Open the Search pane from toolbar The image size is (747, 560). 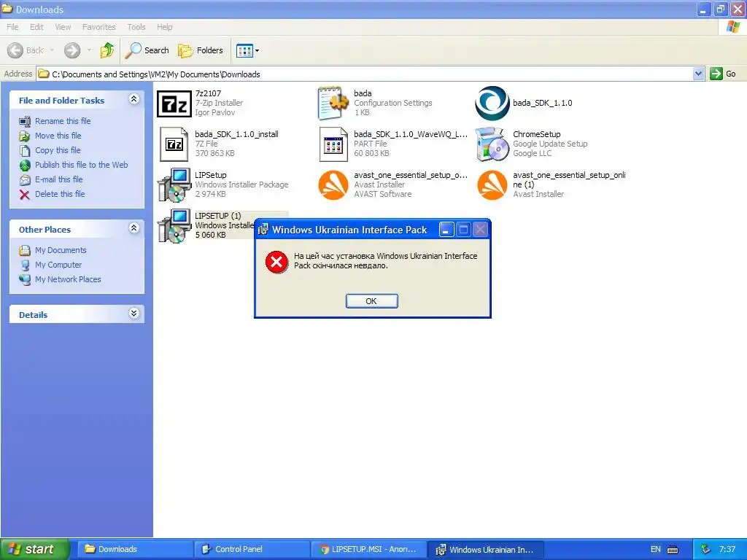pos(147,50)
